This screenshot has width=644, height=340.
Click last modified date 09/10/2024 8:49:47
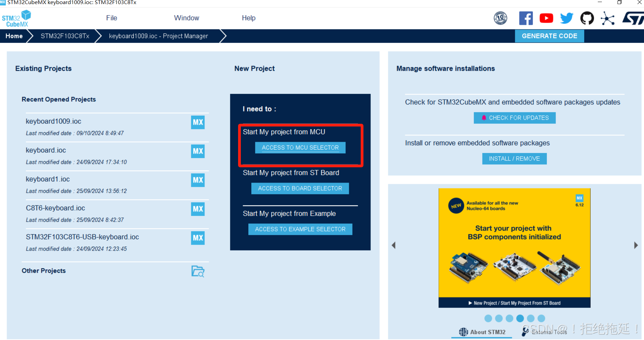coord(75,133)
